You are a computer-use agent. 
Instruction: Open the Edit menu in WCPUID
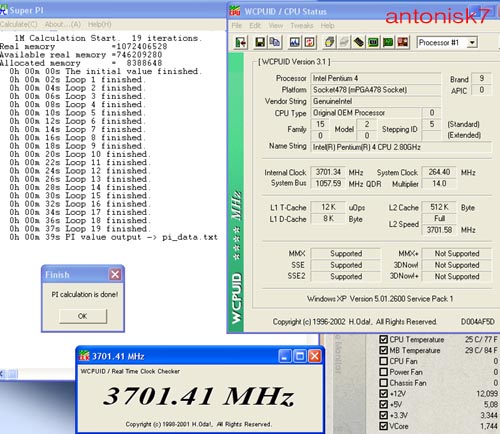point(255,26)
